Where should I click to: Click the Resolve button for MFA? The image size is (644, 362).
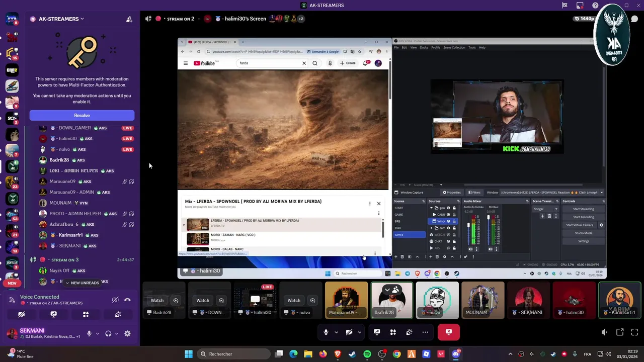[82, 115]
